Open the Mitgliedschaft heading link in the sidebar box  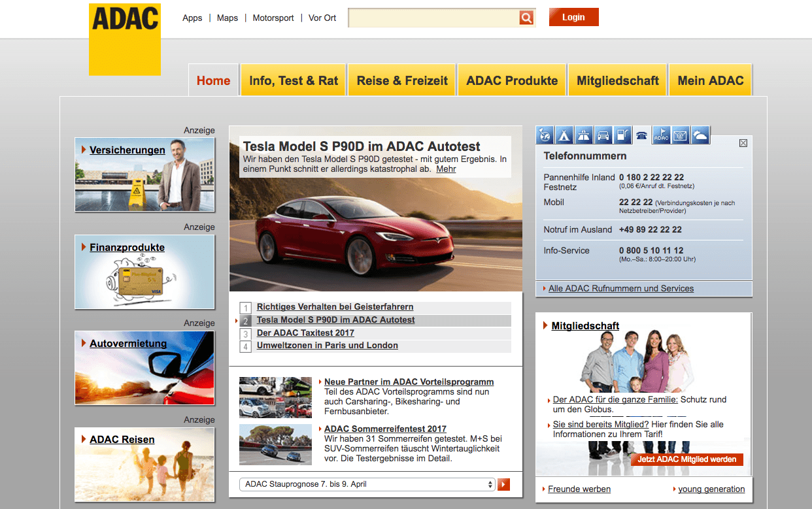pyautogui.click(x=585, y=325)
